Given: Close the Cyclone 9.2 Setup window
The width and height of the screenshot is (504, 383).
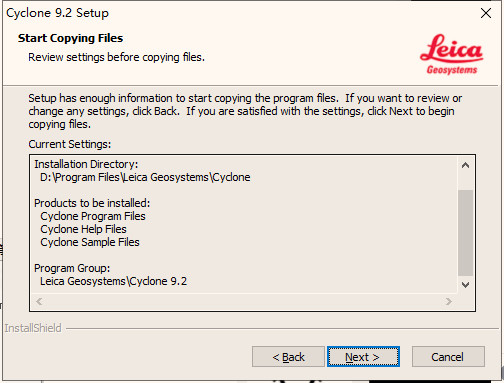Looking at the screenshot, I should click(x=486, y=13).
